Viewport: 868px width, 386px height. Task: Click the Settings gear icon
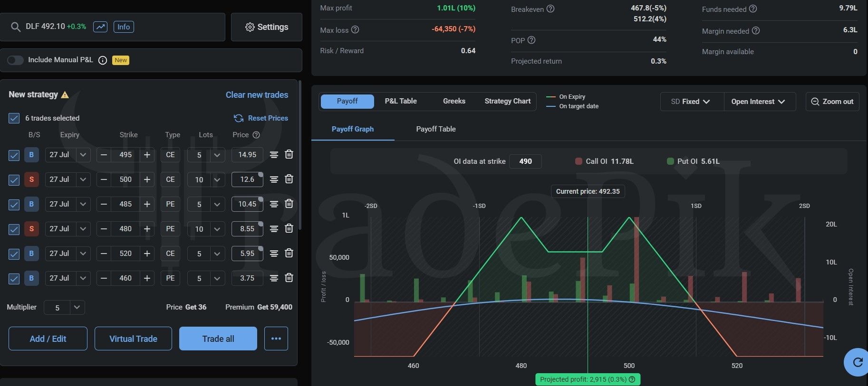[250, 27]
